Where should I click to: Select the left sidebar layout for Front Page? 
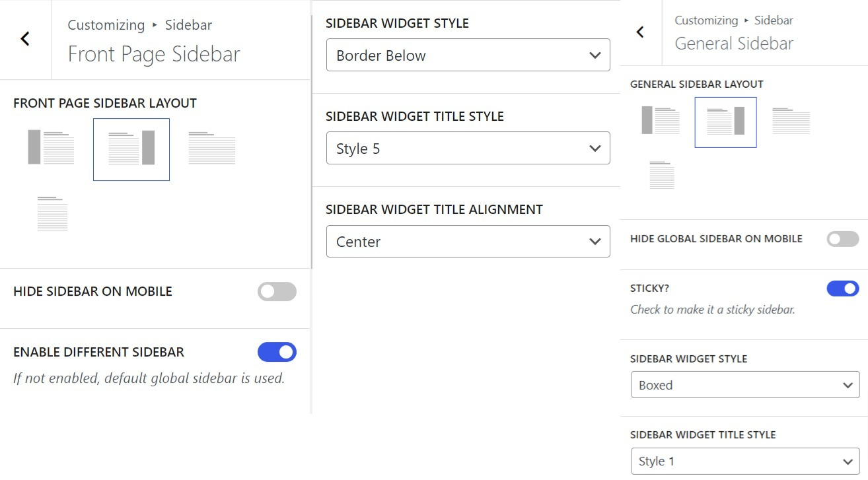52,147
